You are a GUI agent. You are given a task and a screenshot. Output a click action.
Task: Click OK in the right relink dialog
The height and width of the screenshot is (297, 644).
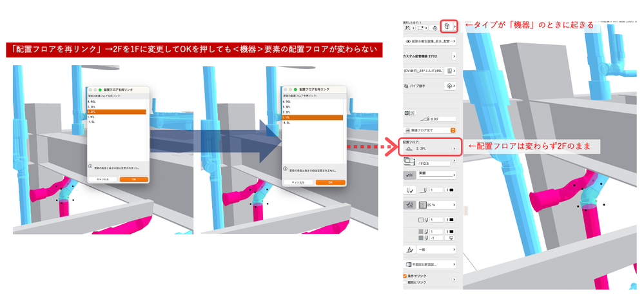coord(330,182)
